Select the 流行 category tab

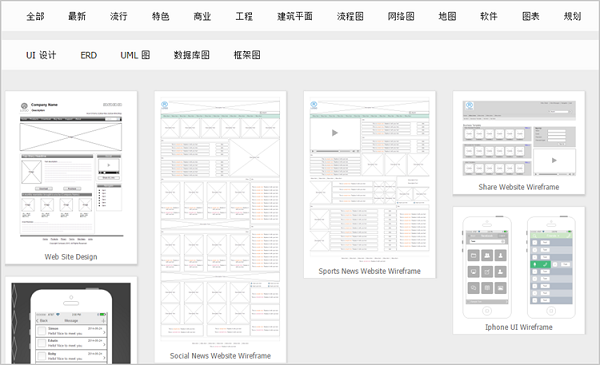coord(119,16)
